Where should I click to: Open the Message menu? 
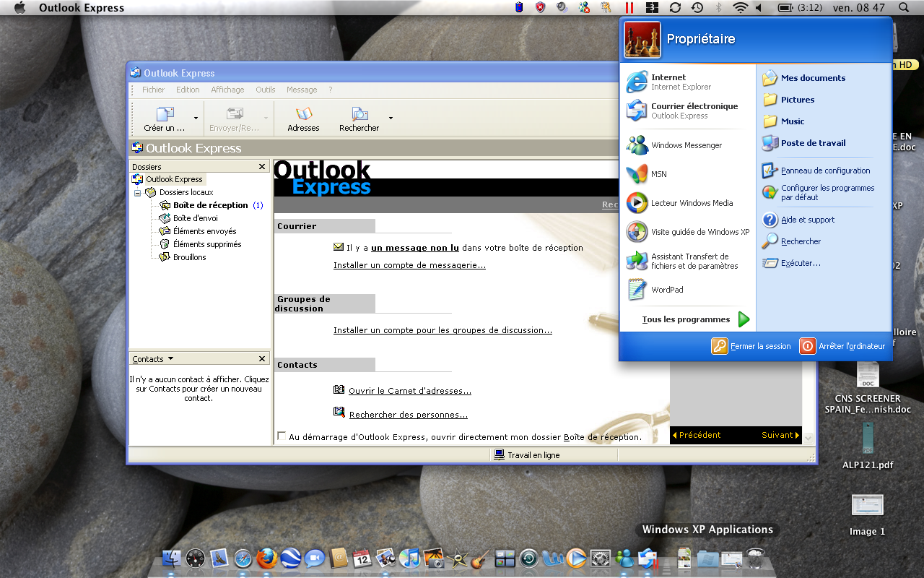pyautogui.click(x=302, y=90)
